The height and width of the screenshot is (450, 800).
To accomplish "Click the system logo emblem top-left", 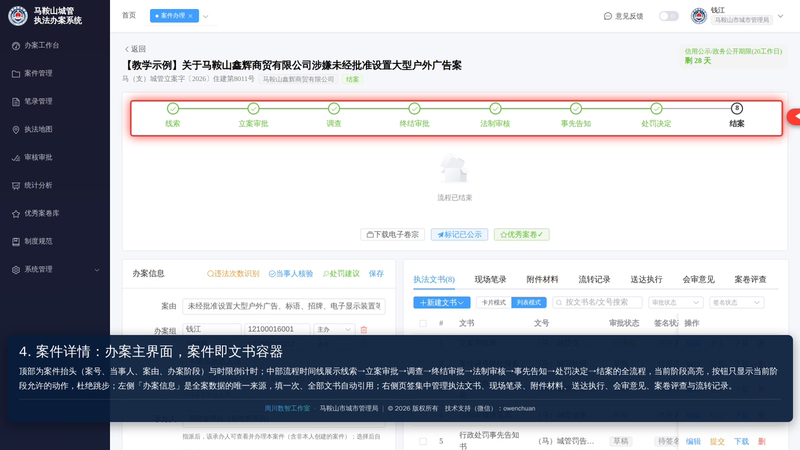I will pos(18,15).
